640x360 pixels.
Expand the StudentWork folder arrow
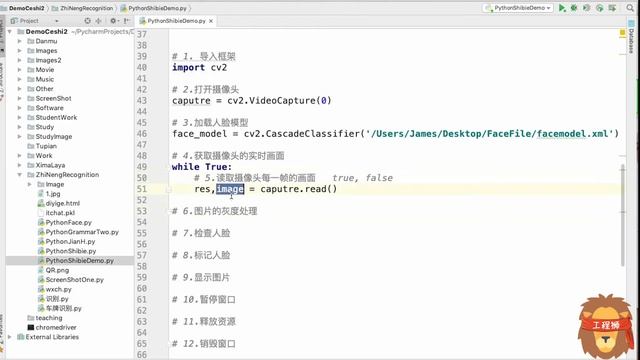pos(19,118)
